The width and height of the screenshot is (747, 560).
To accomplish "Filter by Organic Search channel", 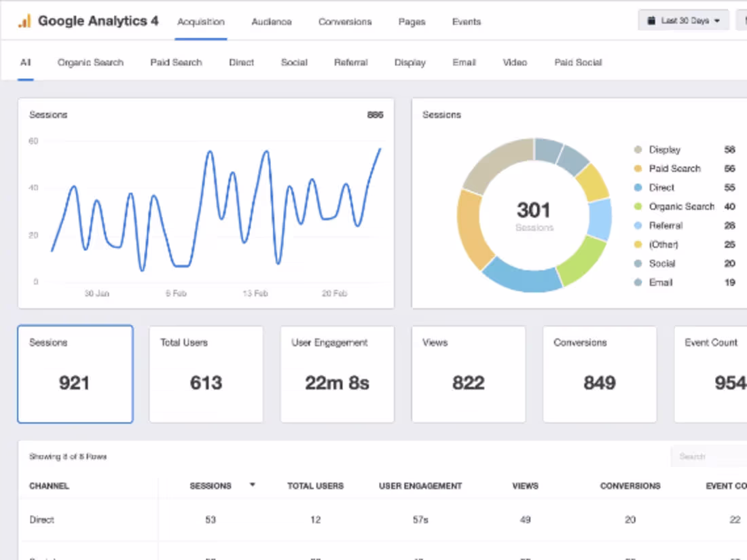I will [90, 62].
